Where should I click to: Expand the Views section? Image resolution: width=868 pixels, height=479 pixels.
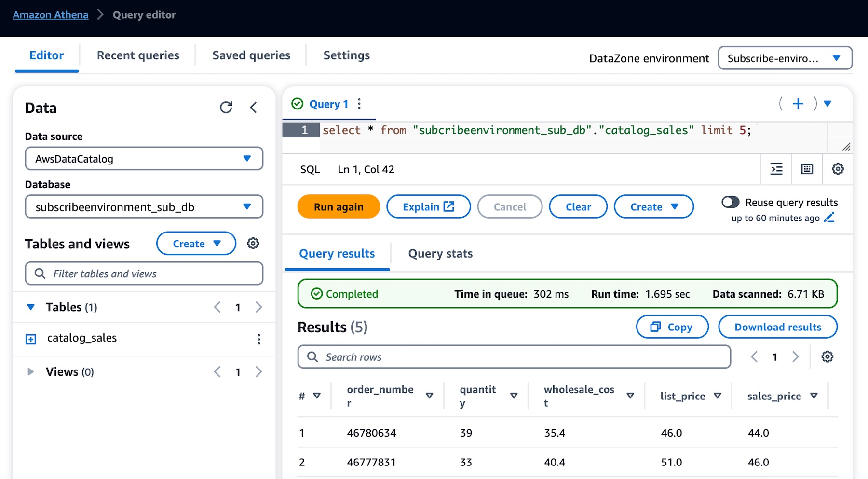[30, 371]
